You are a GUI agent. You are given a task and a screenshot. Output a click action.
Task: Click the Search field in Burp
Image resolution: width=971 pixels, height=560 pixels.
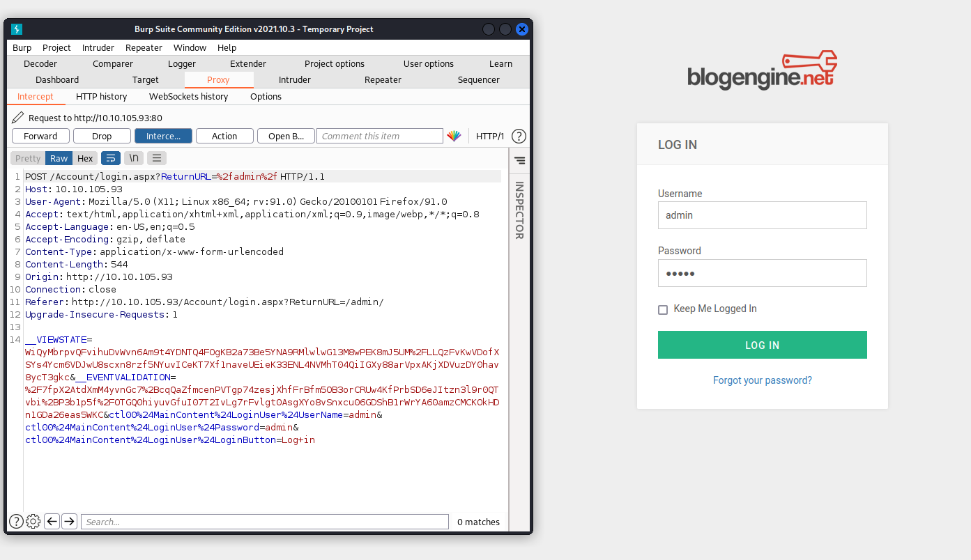(265, 522)
